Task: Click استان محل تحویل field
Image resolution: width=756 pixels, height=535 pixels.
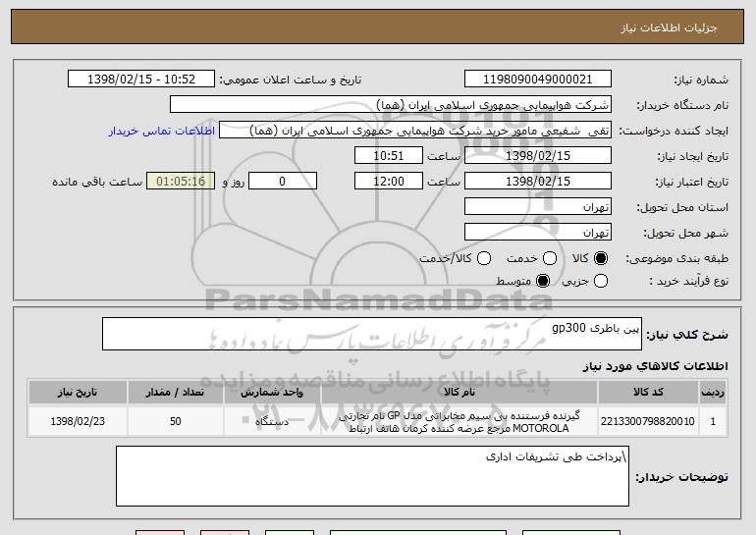Action: coord(538,207)
